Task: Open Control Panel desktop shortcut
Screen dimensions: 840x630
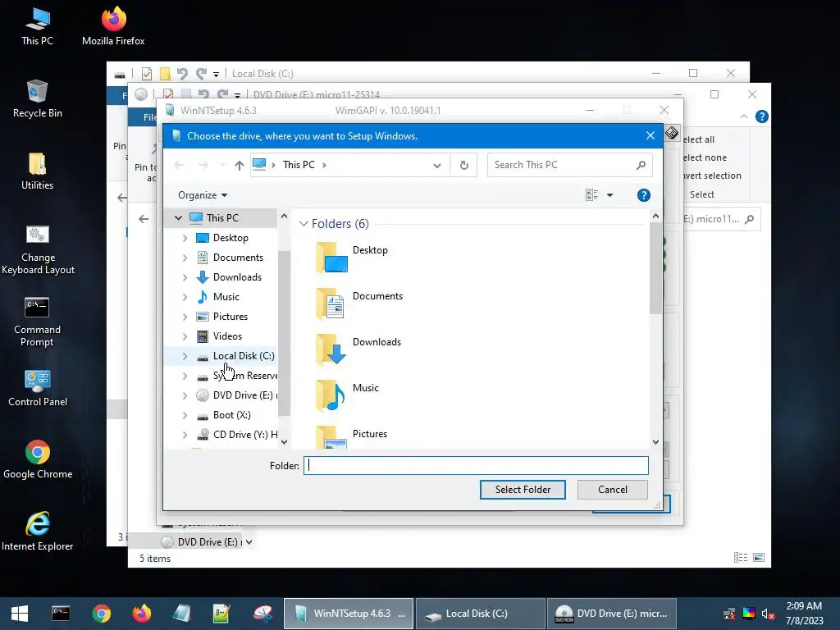Action: pos(38,388)
